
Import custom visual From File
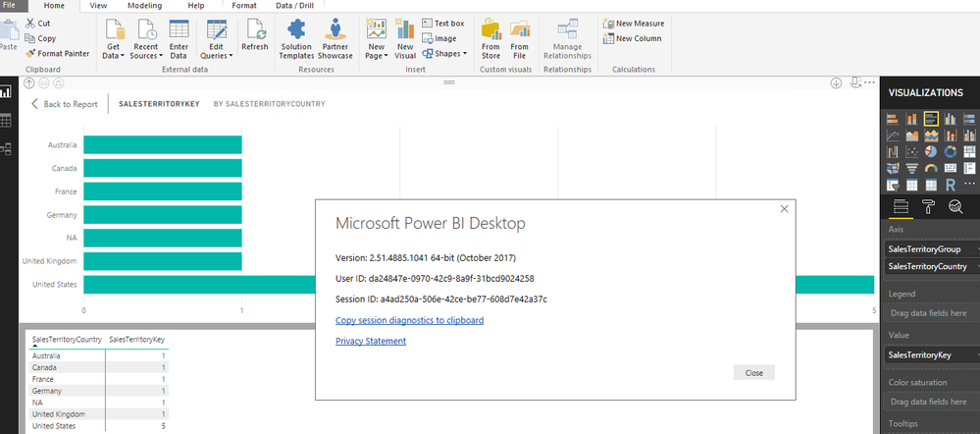[519, 39]
